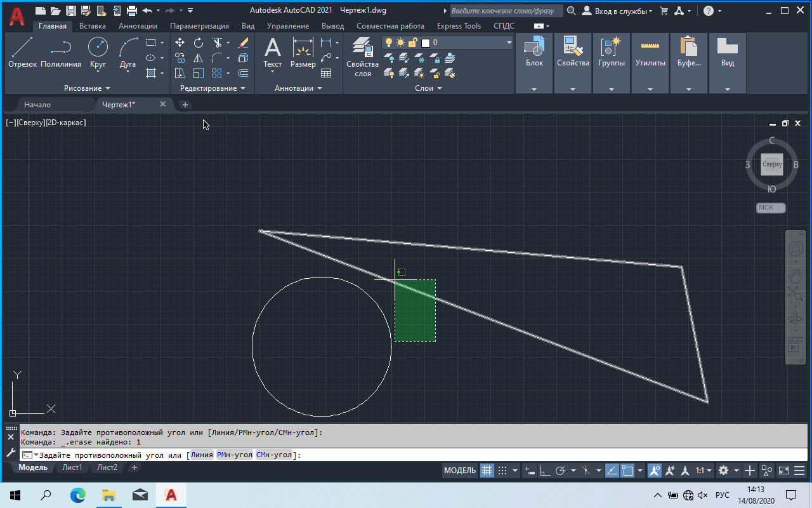The height and width of the screenshot is (508, 812).
Task: Click the keyword search input field
Action: point(505,11)
